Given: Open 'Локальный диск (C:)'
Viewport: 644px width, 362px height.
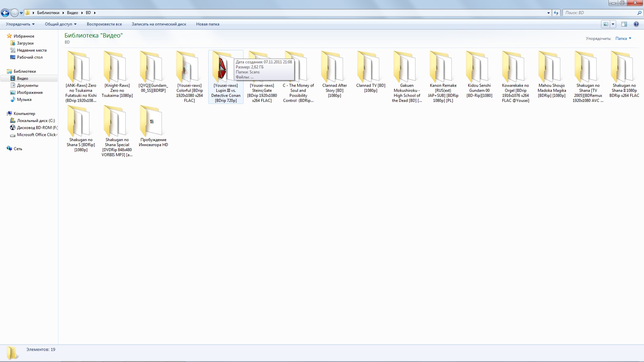Looking at the screenshot, I should [36, 121].
